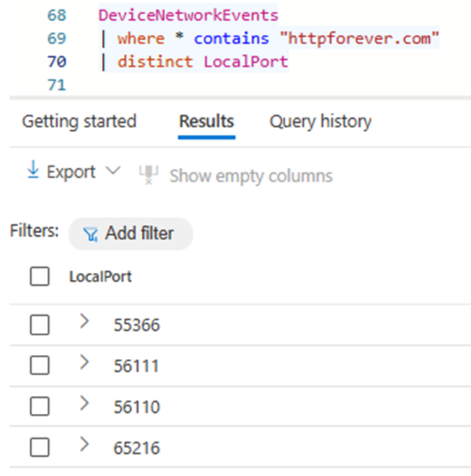Expand the 55366 result row
Image resolution: width=471 pixels, height=476 pixels.
point(85,322)
